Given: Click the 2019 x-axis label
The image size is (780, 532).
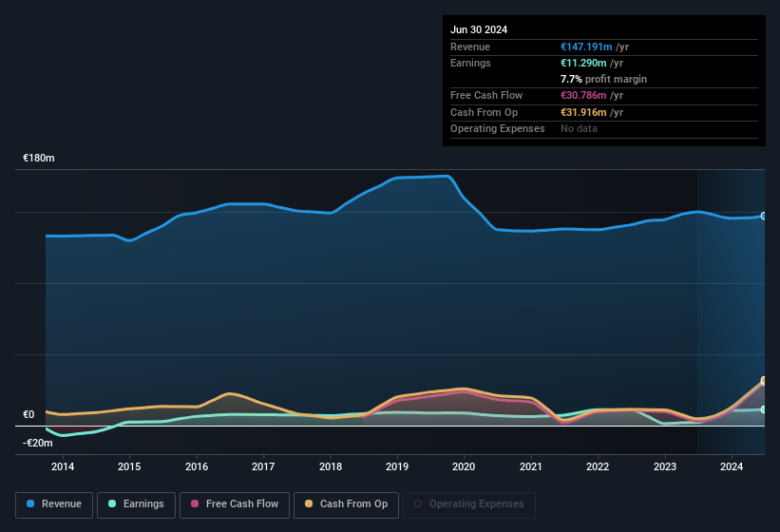Looking at the screenshot, I should (x=397, y=466).
